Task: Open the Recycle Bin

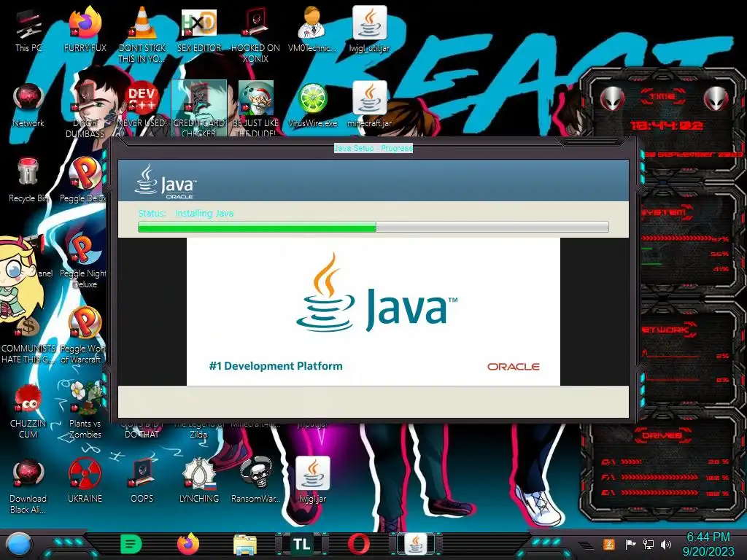Action: tap(28, 181)
